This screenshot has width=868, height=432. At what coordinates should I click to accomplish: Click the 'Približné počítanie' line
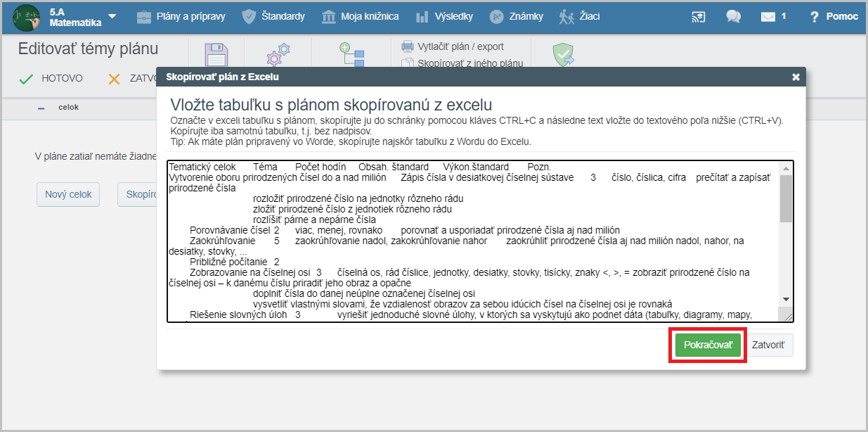point(229,262)
